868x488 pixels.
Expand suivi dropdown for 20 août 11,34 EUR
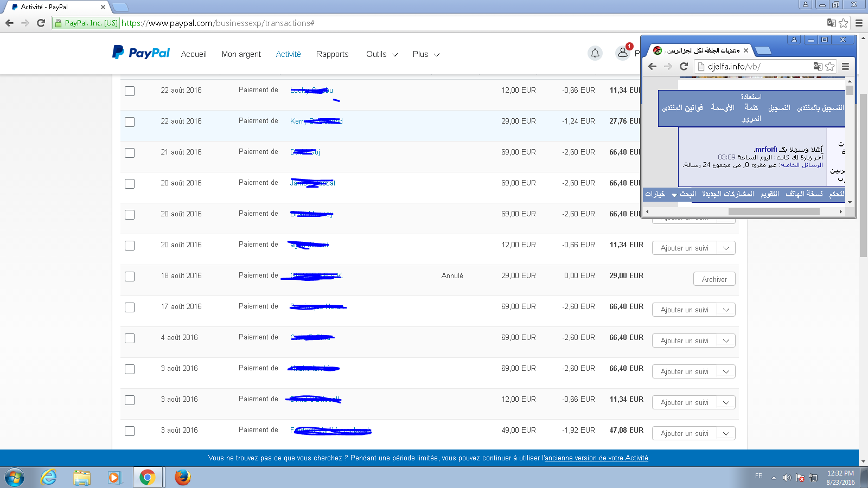pyautogui.click(x=726, y=248)
